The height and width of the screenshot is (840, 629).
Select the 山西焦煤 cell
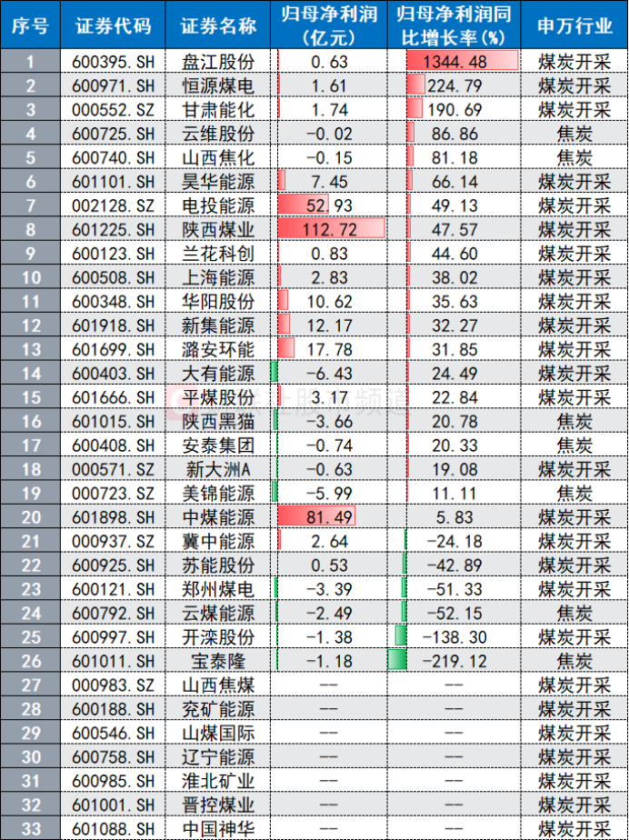pos(217,685)
